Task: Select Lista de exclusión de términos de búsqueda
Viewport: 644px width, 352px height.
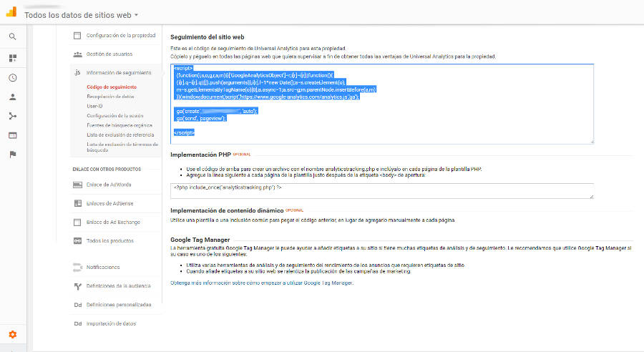Action: [122, 147]
